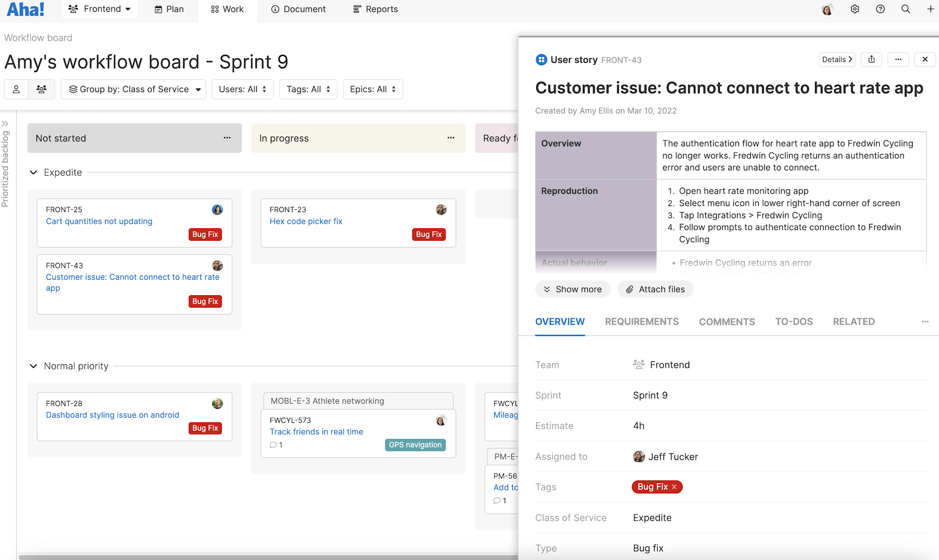Open the Reports menu
Image resolution: width=939 pixels, height=560 pixels.
pos(375,9)
